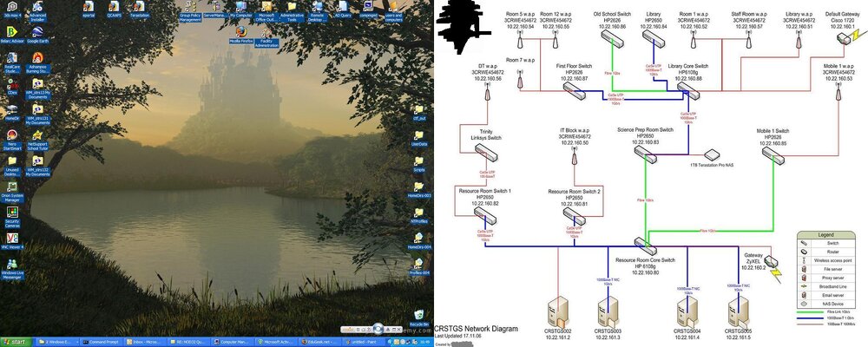Click the 1TB Terastation Pro NAS icon
Screen dimensions: 868x347
pos(712,155)
